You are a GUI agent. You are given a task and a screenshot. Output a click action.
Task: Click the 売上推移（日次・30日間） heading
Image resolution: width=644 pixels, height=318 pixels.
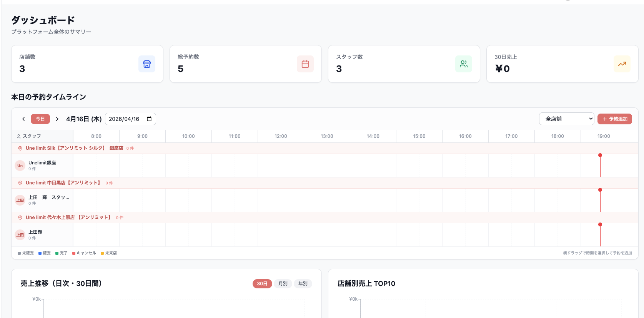61,283
